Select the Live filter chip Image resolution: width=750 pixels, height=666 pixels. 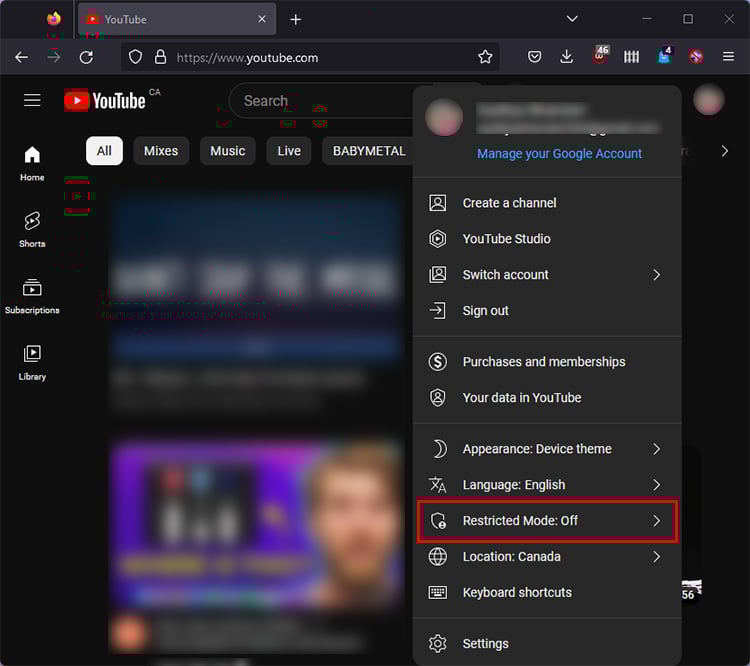click(x=289, y=151)
